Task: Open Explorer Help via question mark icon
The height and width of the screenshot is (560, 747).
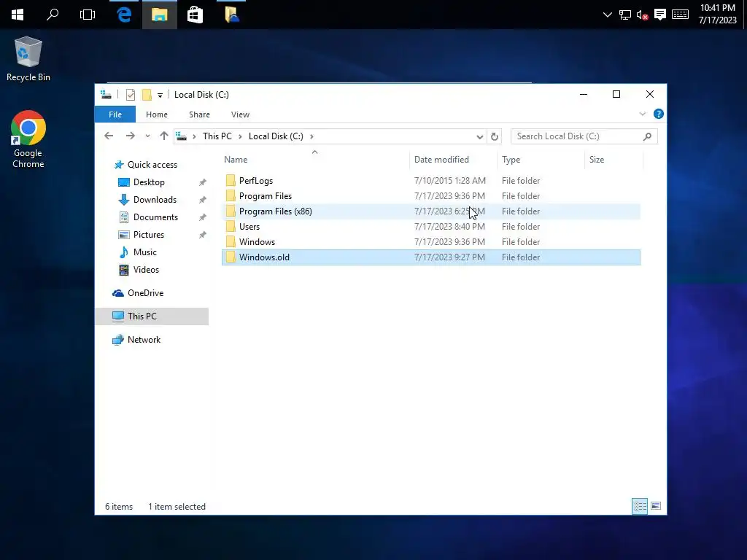Action: point(659,114)
